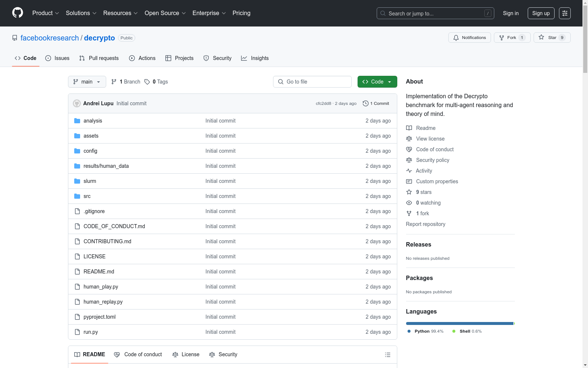The height and width of the screenshot is (368, 588).
Task: Click the green Shell language dot
Action: click(x=454, y=331)
